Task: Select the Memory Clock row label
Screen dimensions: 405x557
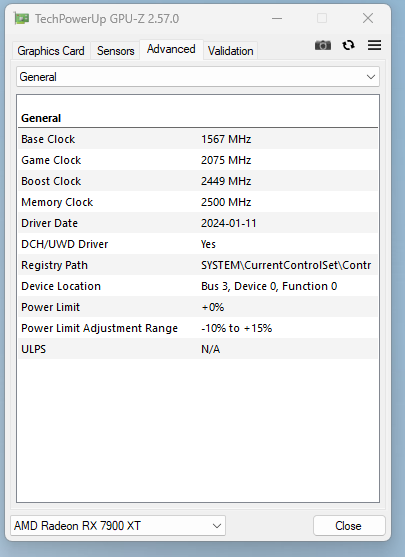Action: click(57, 202)
